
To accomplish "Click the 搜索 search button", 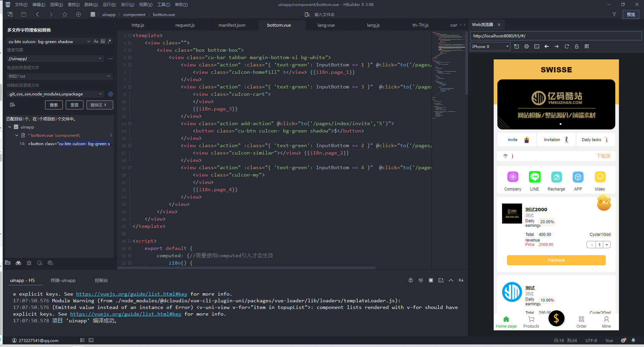I will 54,105.
